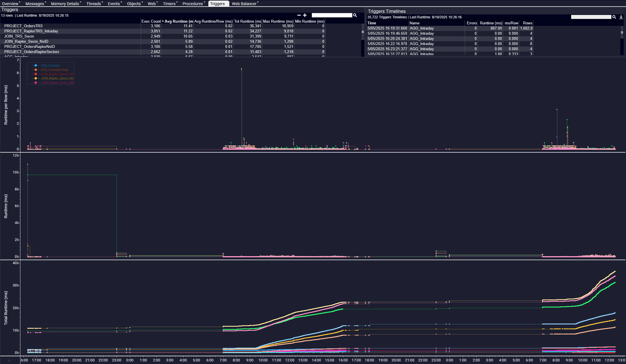Toggle JOIN_Raptor_Secm_SEI pink legend entry
This screenshot has width=626, height=364.
[x=57, y=83]
